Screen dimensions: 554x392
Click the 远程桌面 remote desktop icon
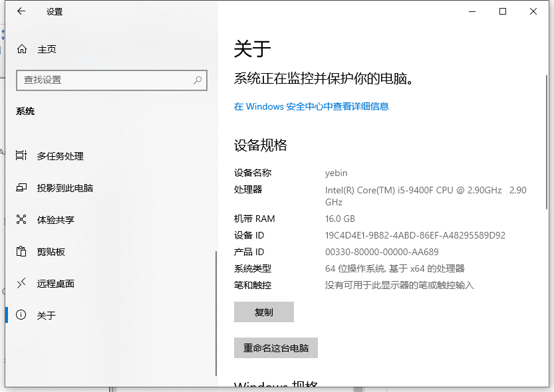pyautogui.click(x=21, y=284)
